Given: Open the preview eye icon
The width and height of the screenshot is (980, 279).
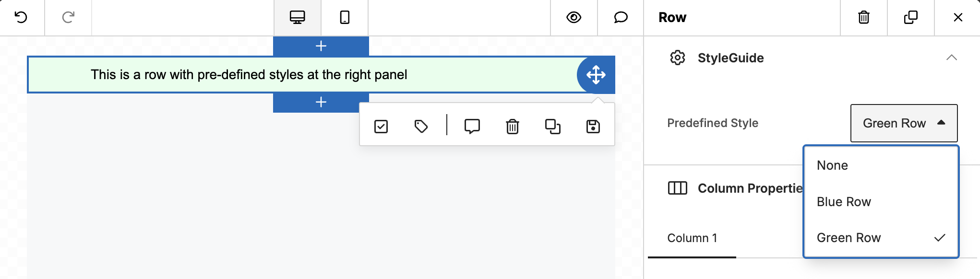Looking at the screenshot, I should [x=574, y=18].
